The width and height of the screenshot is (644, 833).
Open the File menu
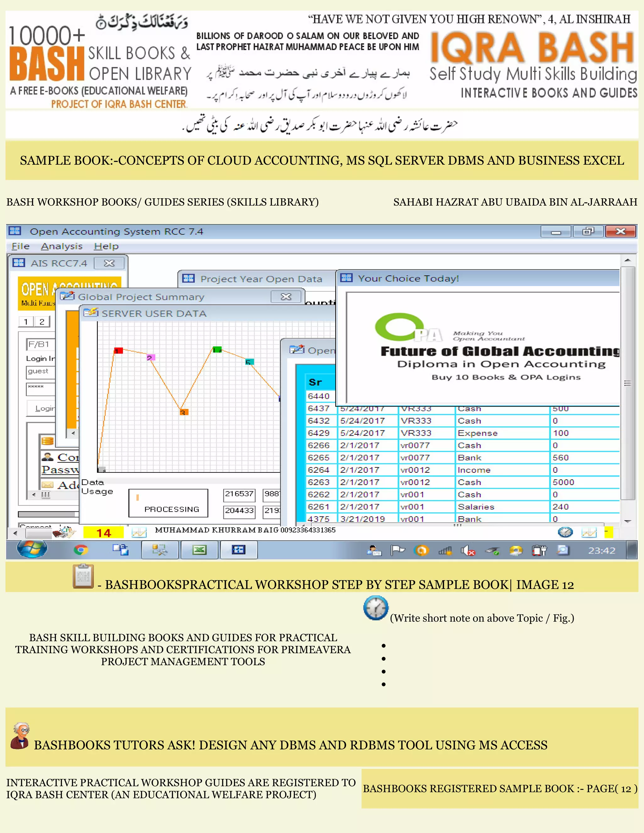tap(20, 246)
